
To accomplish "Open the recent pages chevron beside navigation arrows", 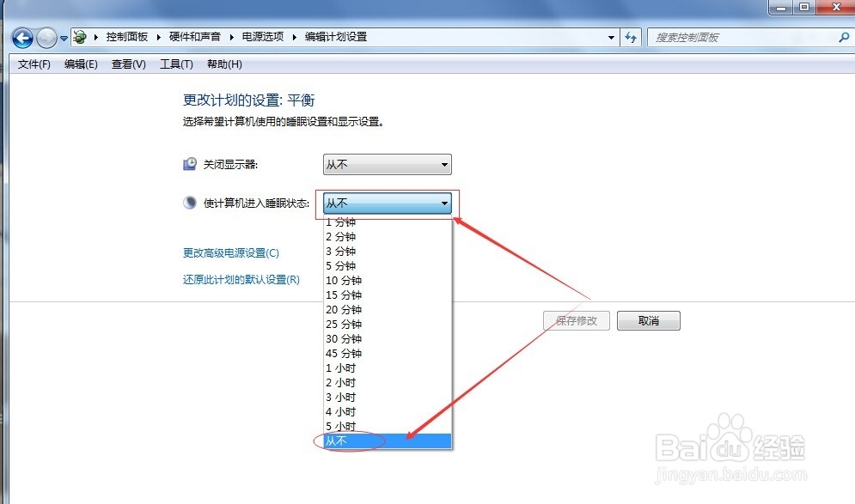I will coord(62,37).
